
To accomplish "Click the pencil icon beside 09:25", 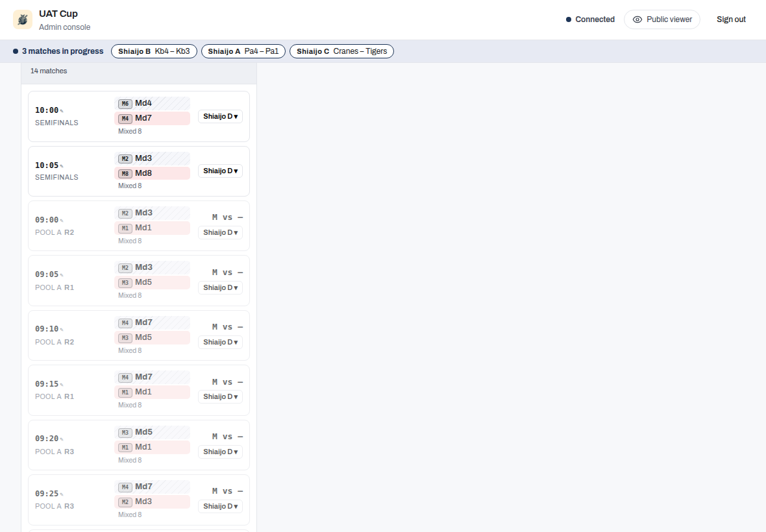I will coord(62,494).
